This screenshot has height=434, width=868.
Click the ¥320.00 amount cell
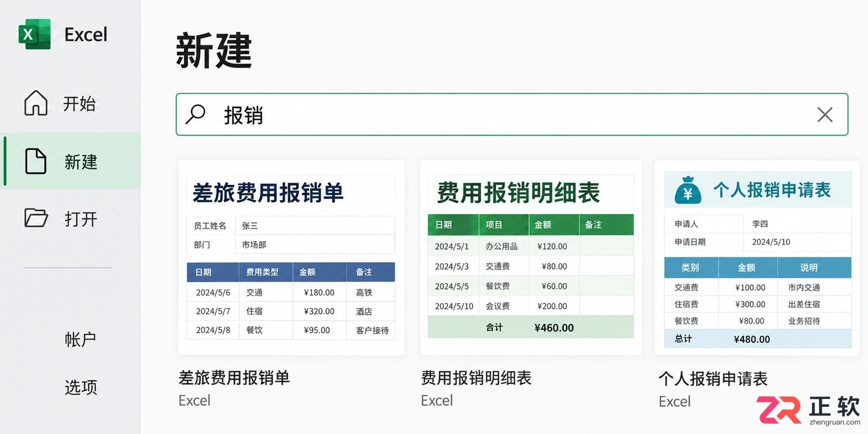(319, 311)
